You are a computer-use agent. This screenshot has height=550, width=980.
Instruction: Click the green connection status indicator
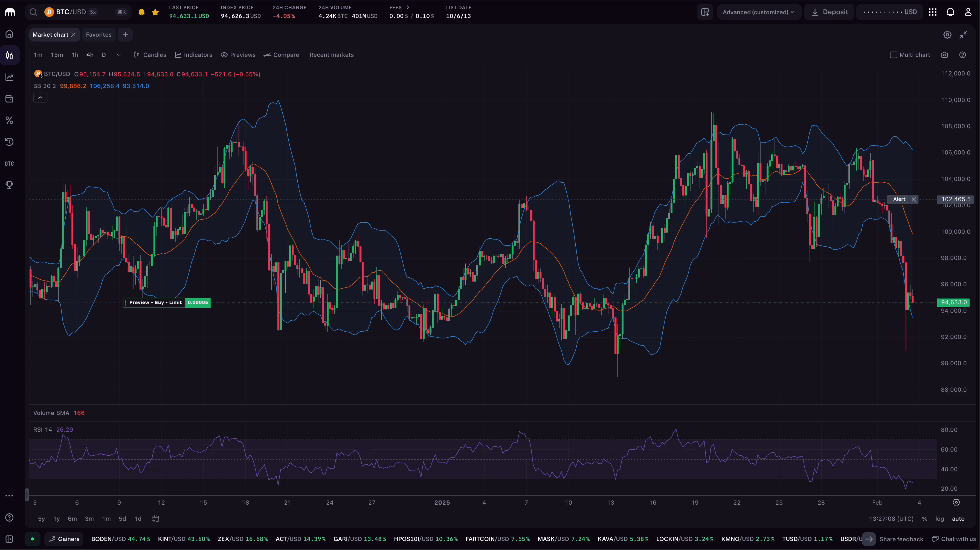[32, 539]
